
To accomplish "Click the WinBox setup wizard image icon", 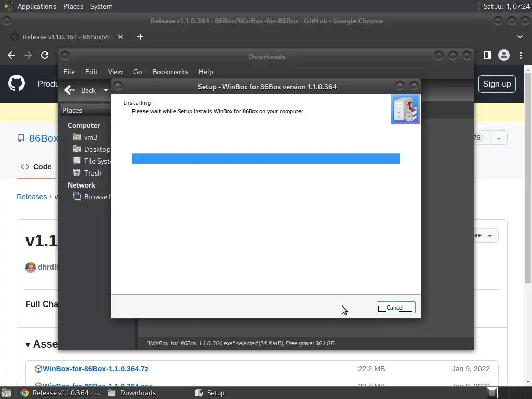I will click(405, 109).
